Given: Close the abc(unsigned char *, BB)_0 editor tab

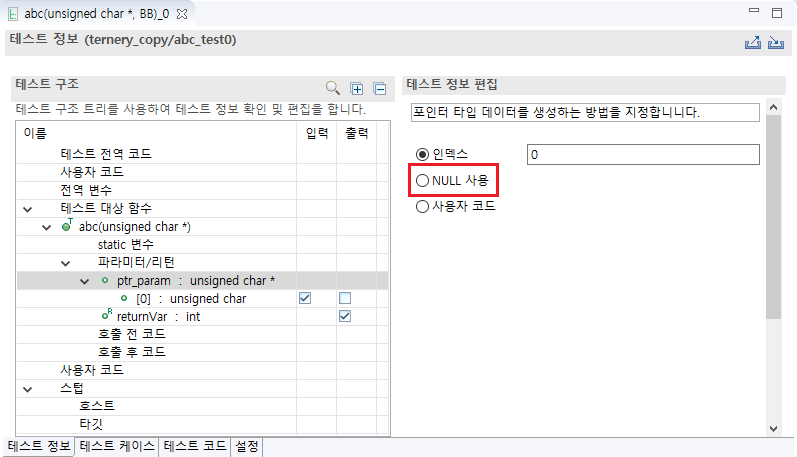Looking at the screenshot, I should (182, 14).
